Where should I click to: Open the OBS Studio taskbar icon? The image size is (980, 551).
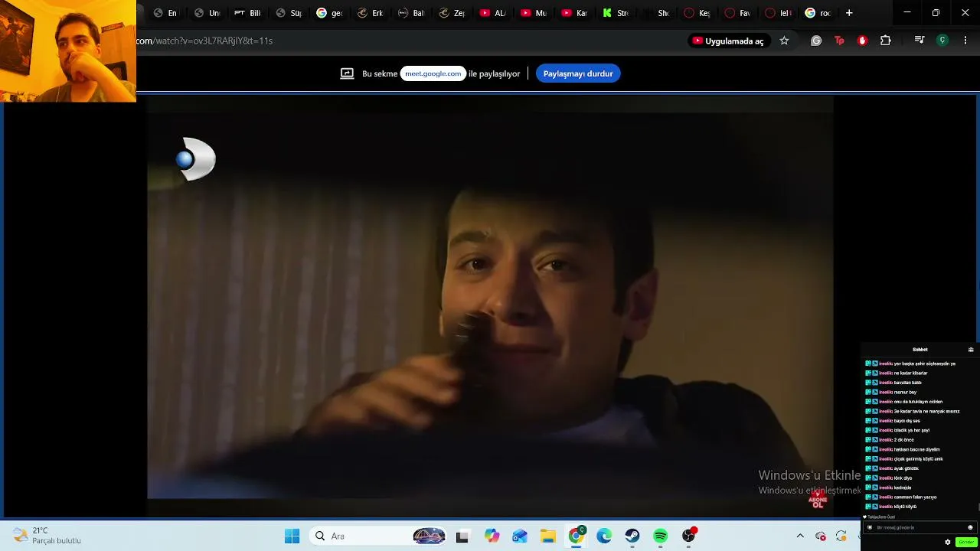click(689, 536)
